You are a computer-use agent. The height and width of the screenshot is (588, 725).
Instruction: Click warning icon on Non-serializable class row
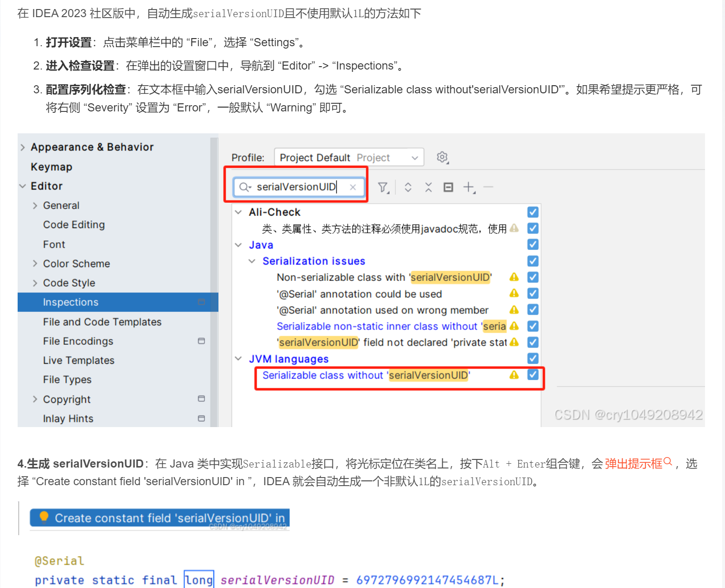(x=514, y=277)
